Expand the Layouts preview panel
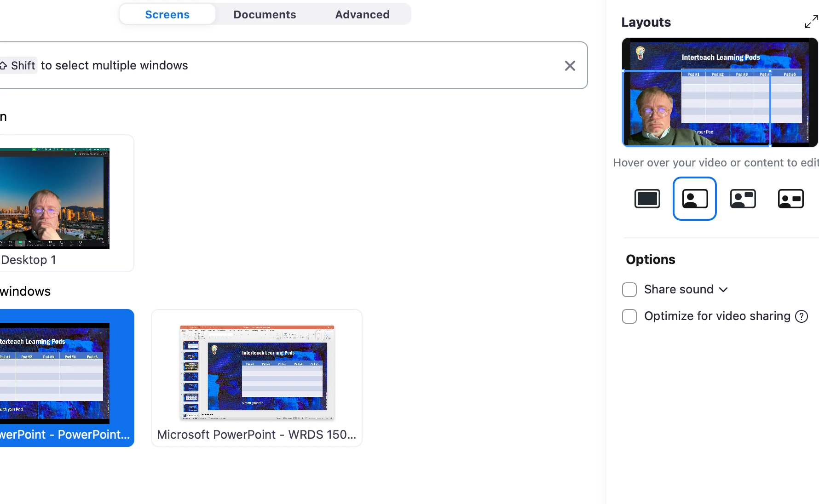819x504 pixels. [x=811, y=22]
